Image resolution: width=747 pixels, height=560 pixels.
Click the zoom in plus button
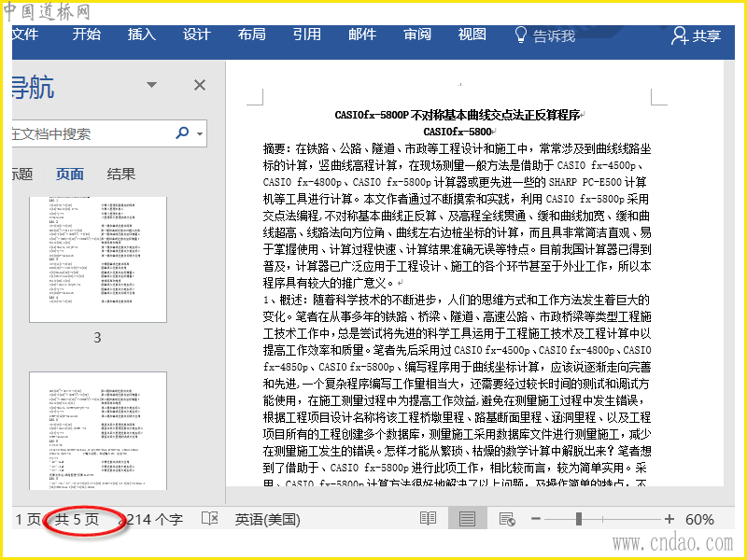pos(669,519)
